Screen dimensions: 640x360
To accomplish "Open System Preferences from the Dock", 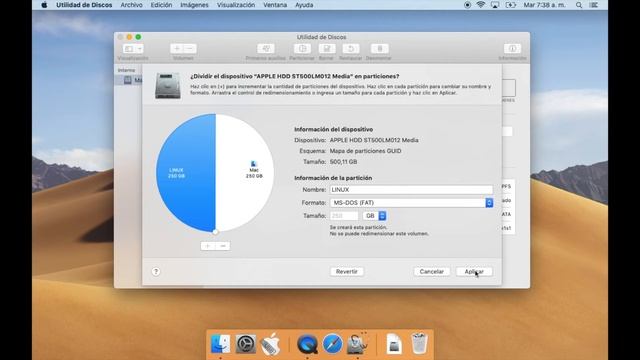I will [246, 344].
